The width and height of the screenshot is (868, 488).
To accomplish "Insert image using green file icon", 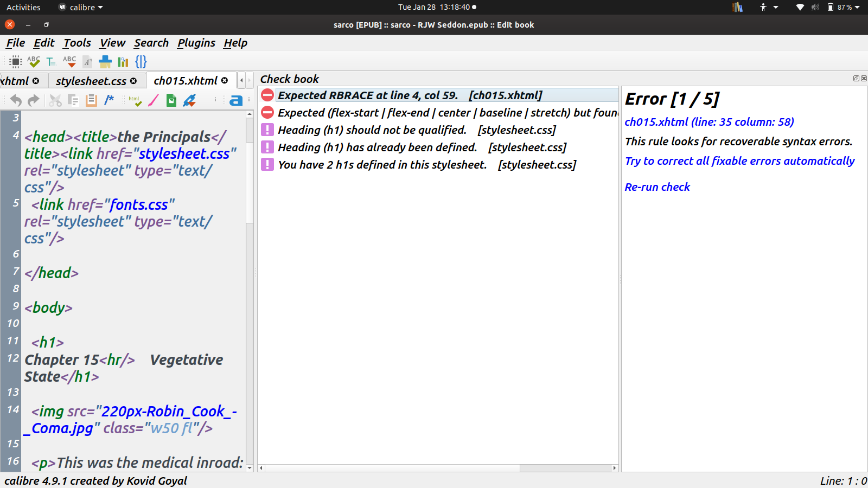I will [x=171, y=100].
